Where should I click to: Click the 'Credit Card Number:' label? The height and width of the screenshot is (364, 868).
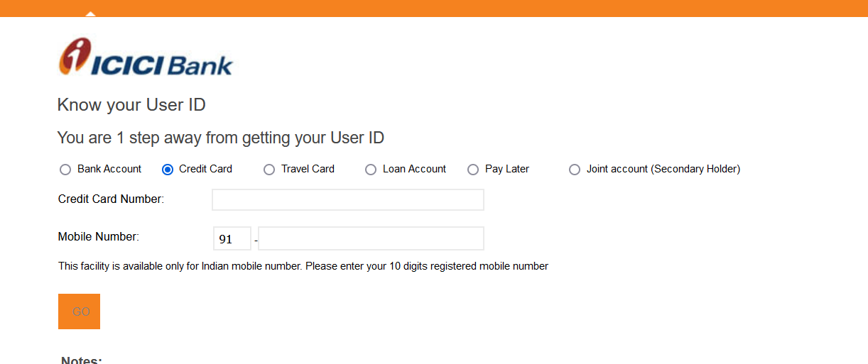[111, 199]
